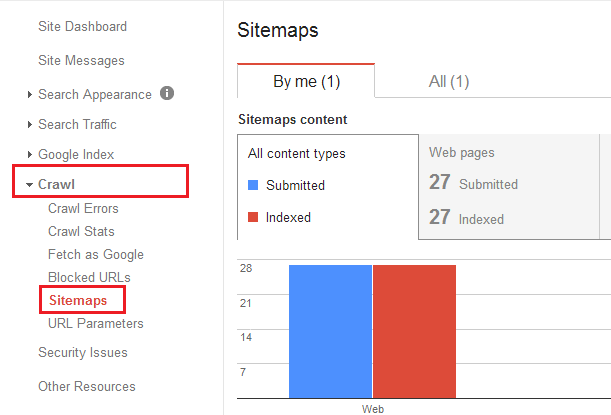Screen dimensions: 611x415
Task: Collapse the Crawl section arrow
Action: (29, 185)
